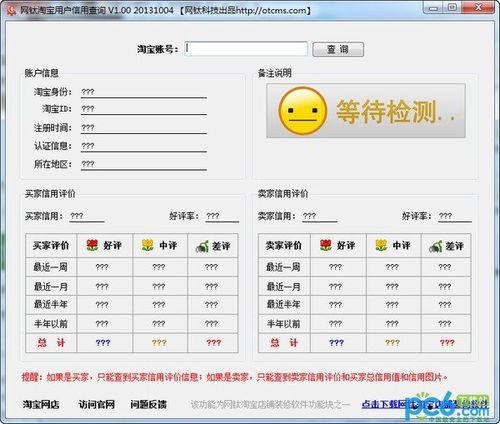Open the 访问官网 link

pos(97,404)
